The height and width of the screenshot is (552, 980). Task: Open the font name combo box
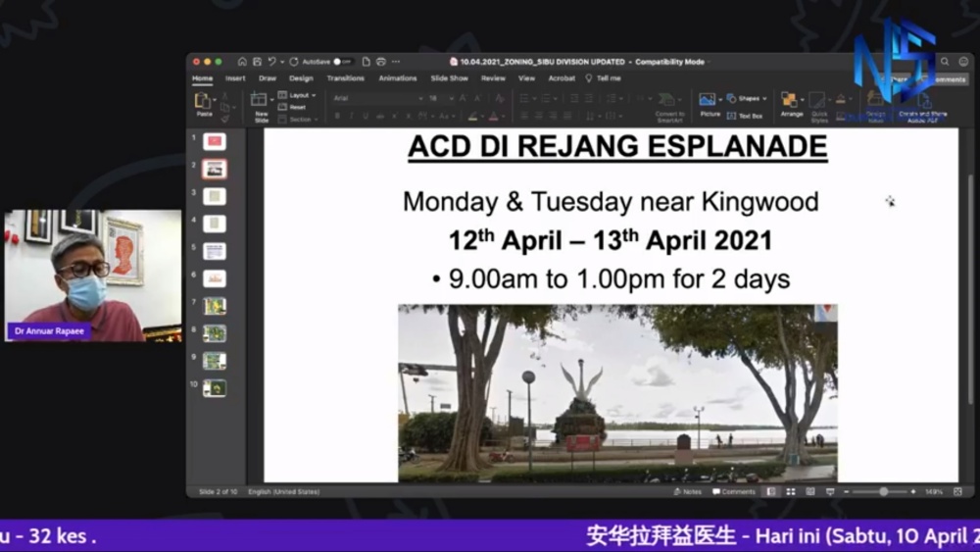click(x=378, y=98)
